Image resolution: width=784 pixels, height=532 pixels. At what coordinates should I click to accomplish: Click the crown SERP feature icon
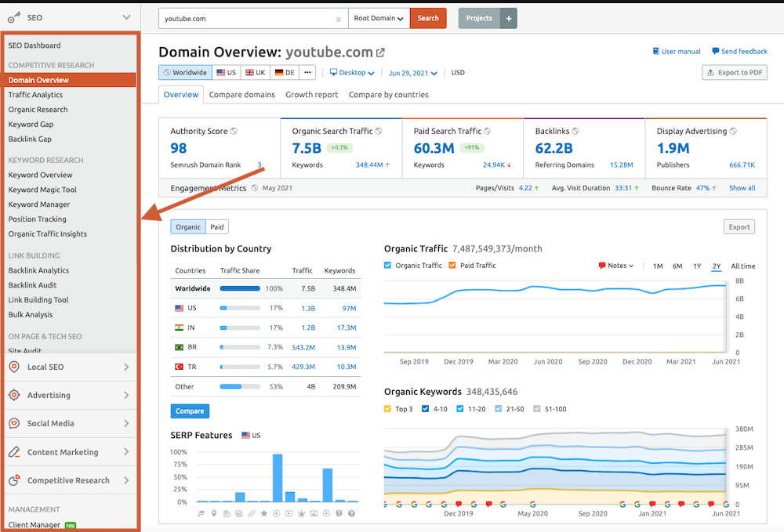click(x=302, y=513)
